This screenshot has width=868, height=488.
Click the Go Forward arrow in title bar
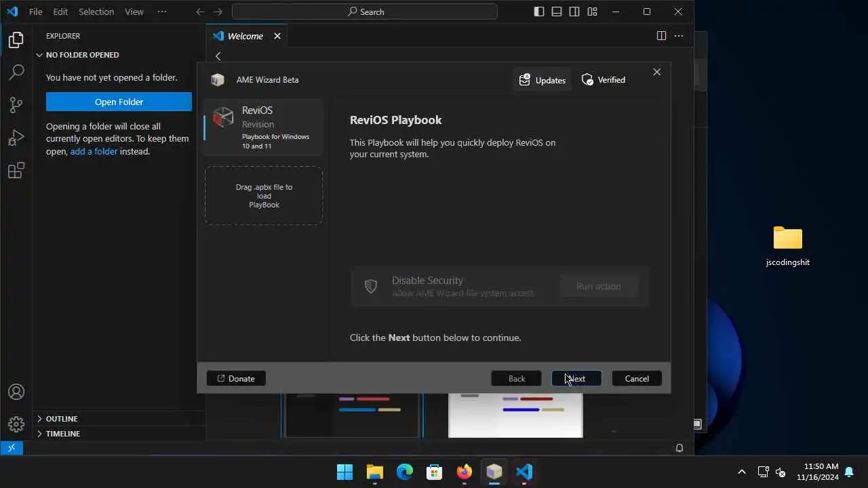pos(218,12)
